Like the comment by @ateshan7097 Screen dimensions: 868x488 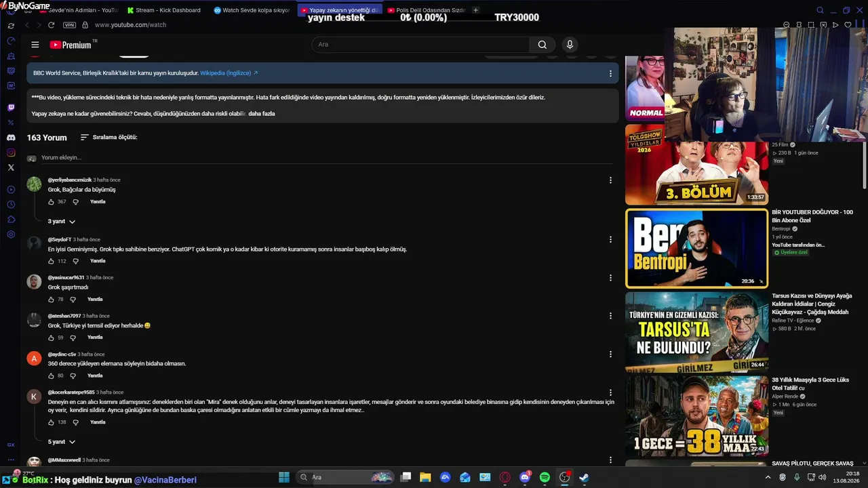click(51, 338)
